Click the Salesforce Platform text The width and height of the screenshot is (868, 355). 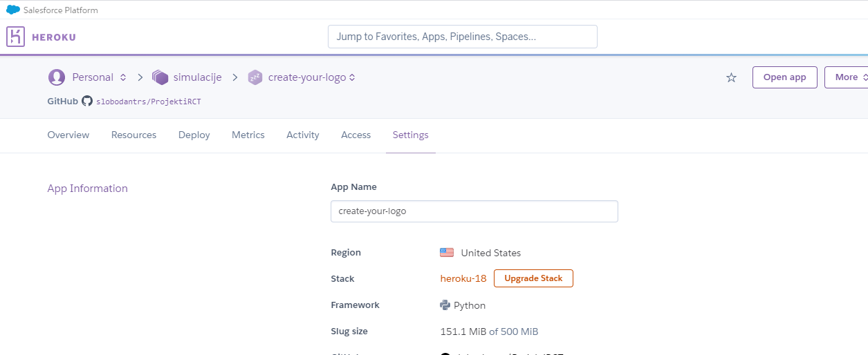click(x=61, y=10)
